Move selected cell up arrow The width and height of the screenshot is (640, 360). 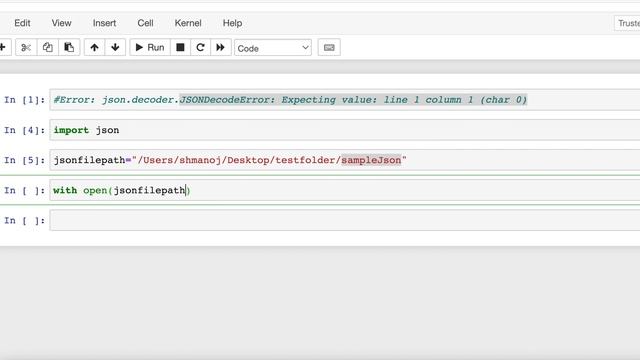[94, 48]
